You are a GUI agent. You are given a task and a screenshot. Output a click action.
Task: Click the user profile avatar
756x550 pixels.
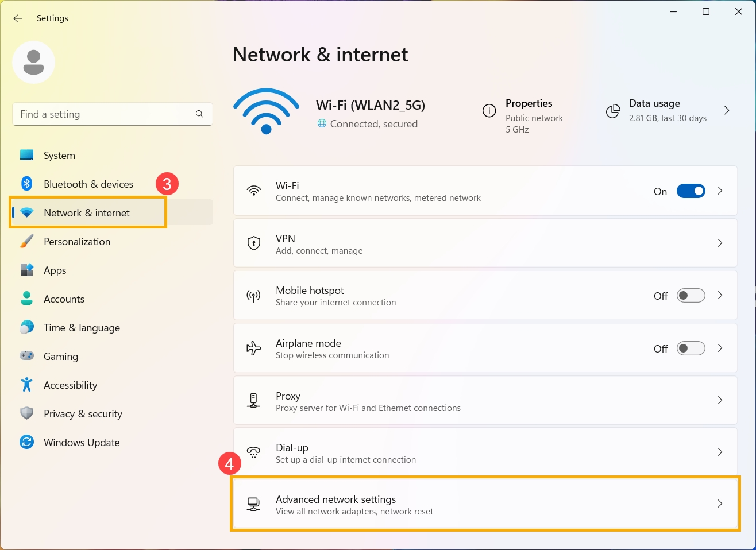click(33, 63)
